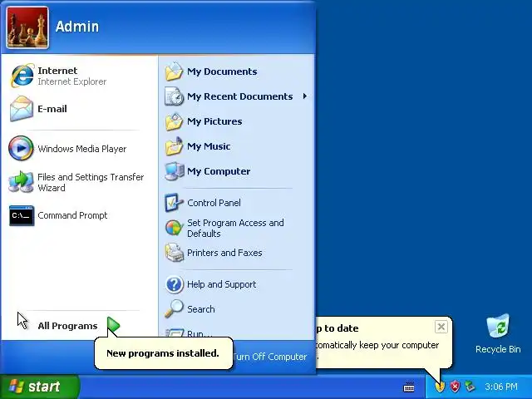Click the E-mail envelope icon

tap(22, 109)
